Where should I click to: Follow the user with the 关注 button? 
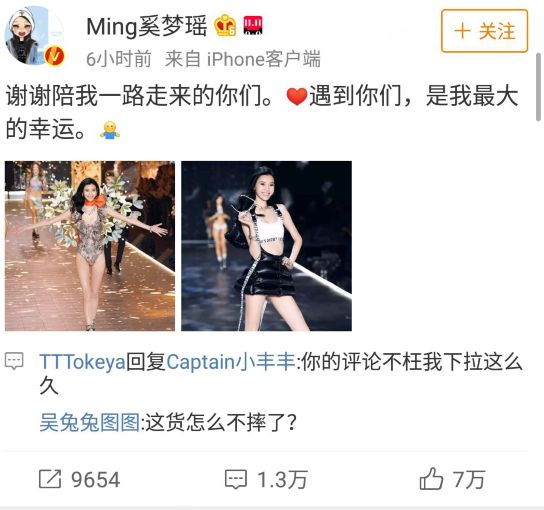point(484,31)
